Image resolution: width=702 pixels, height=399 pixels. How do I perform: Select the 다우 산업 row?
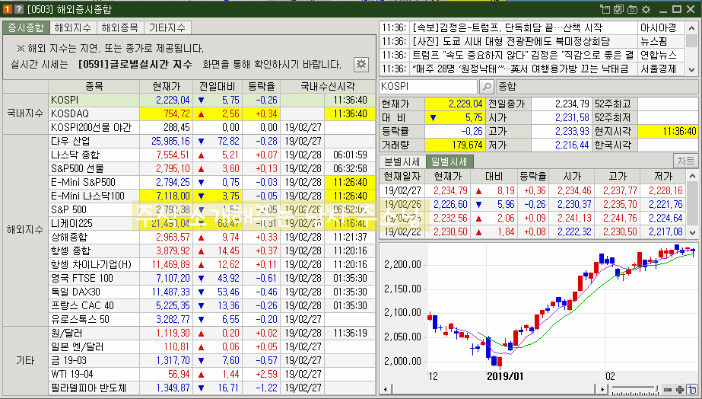pos(212,142)
